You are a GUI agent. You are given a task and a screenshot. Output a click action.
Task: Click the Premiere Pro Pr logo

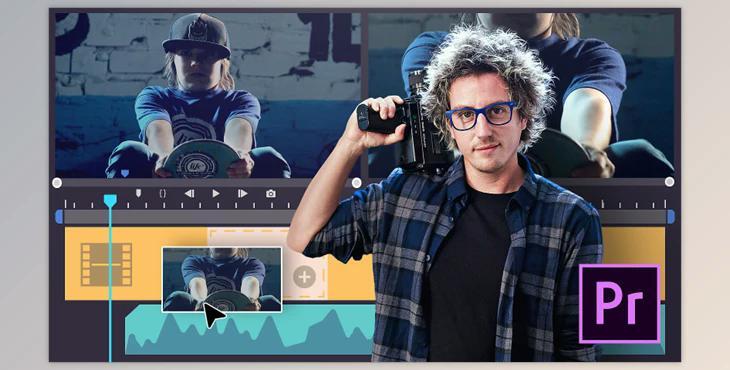point(620,303)
